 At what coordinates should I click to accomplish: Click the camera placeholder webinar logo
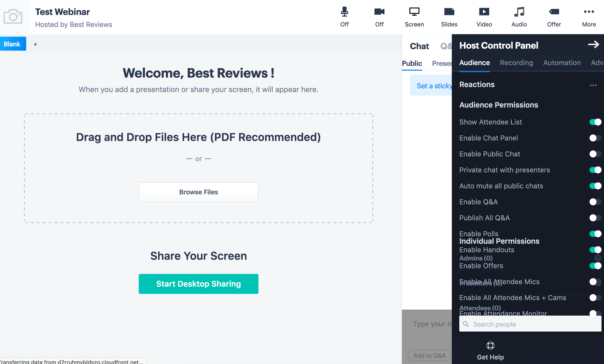[13, 17]
